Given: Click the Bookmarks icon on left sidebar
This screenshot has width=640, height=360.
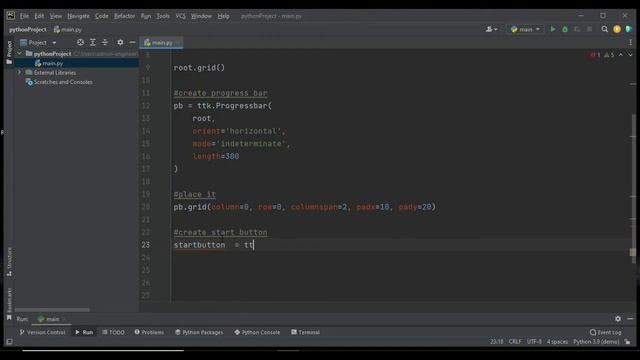Looking at the screenshot, I should 9,318.
